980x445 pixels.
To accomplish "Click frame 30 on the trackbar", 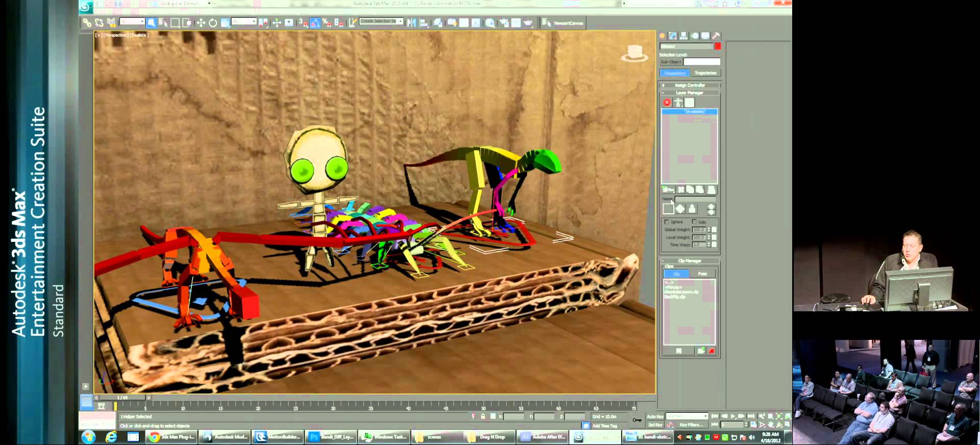I will (x=333, y=407).
